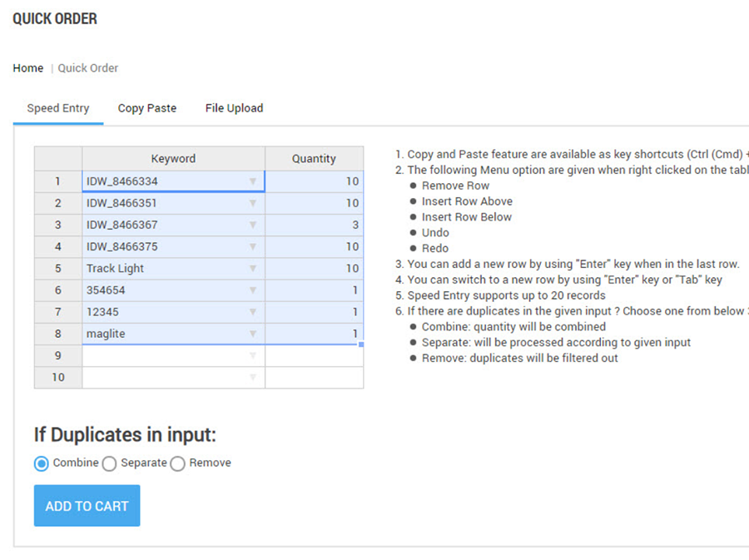Click quantity 10 for IDW_8466334
This screenshot has height=560, width=749.
pyautogui.click(x=314, y=181)
